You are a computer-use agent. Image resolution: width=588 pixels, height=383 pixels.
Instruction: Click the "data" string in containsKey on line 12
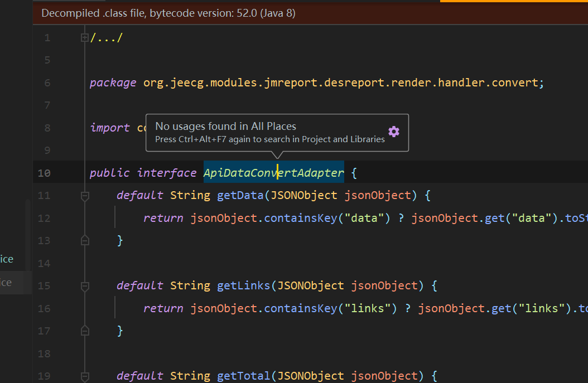(x=364, y=218)
